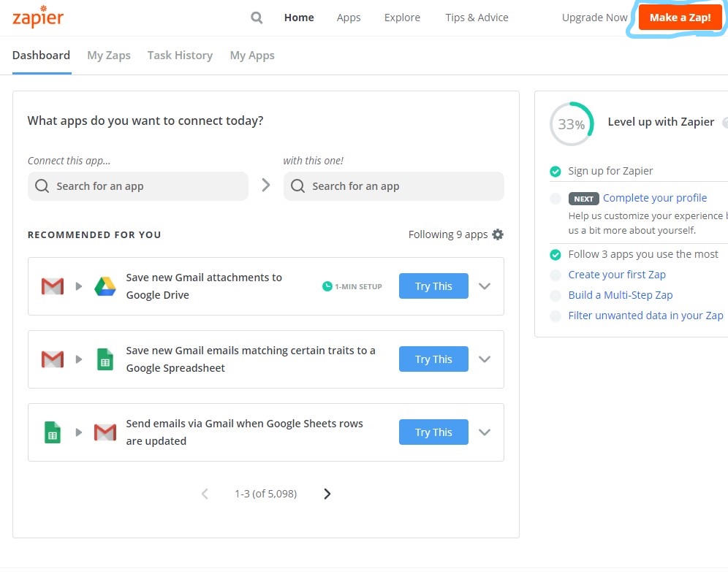Switch to the My Apps tab
Screen dimensions: 728x577
point(252,56)
